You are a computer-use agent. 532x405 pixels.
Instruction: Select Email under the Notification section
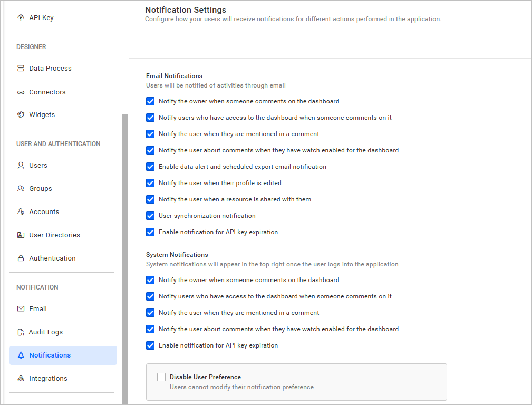[x=39, y=308]
